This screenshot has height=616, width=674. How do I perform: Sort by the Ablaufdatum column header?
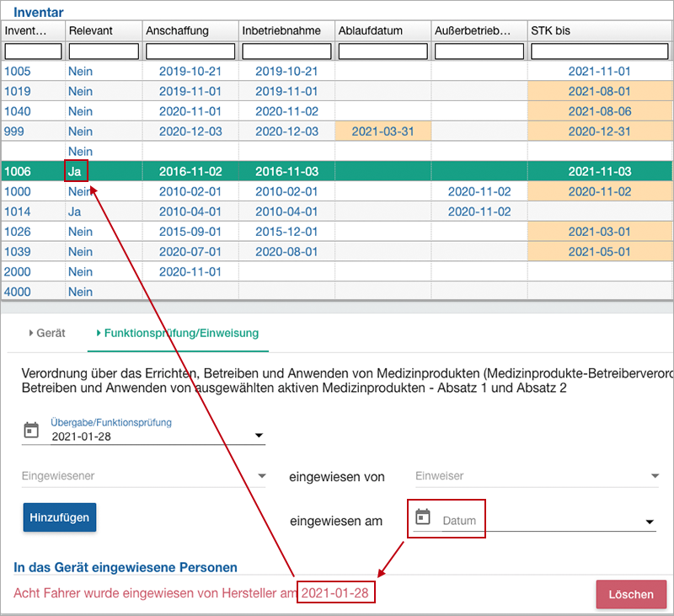[383, 30]
